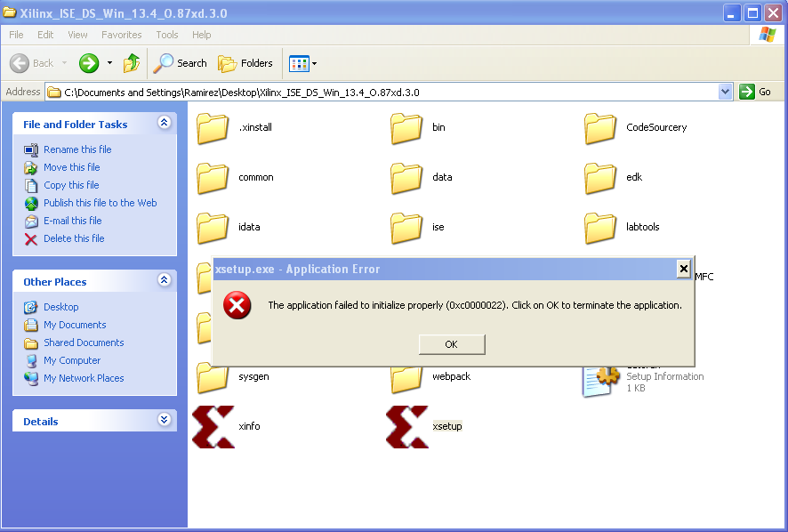
Task: Select the common folder icon
Action: coord(212,178)
